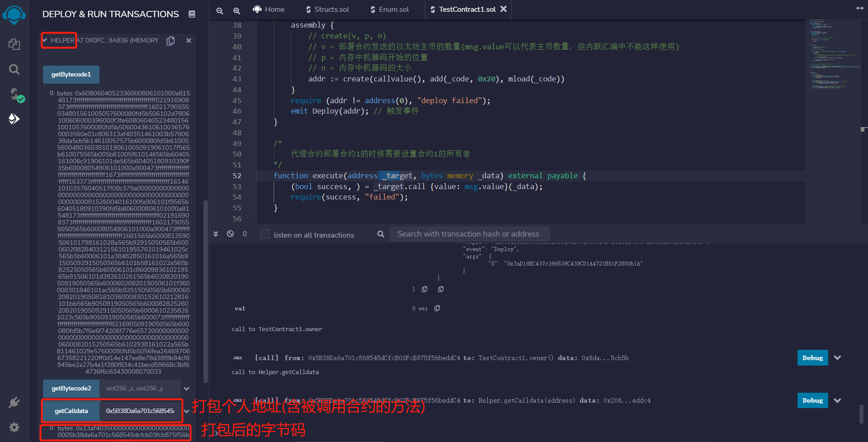
Task: Open the File explorers sidebar icon
Action: tap(14, 44)
